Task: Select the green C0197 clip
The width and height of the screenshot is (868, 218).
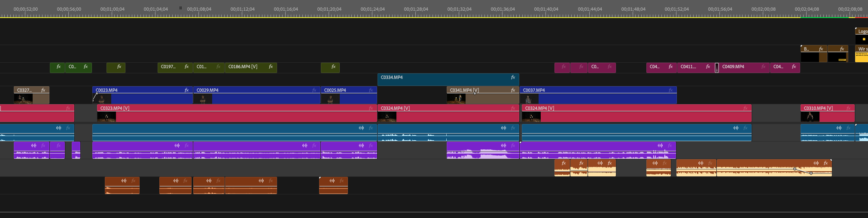Action: [175, 67]
